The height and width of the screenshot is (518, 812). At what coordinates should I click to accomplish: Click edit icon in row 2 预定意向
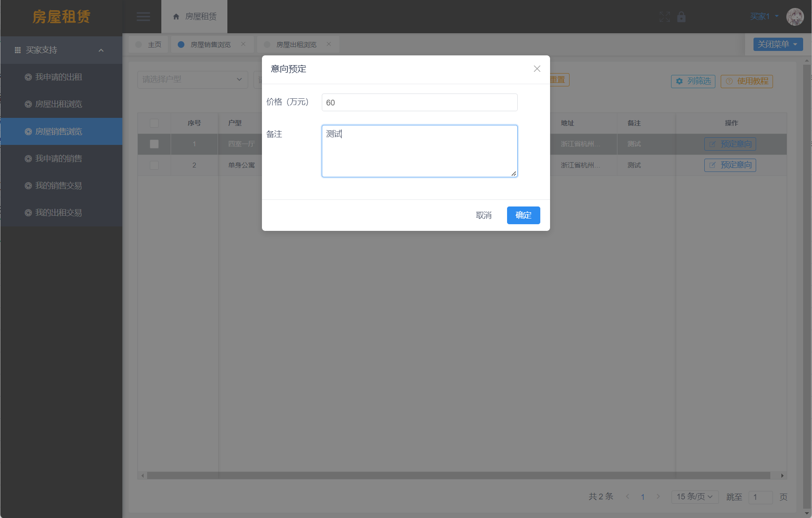tap(712, 165)
